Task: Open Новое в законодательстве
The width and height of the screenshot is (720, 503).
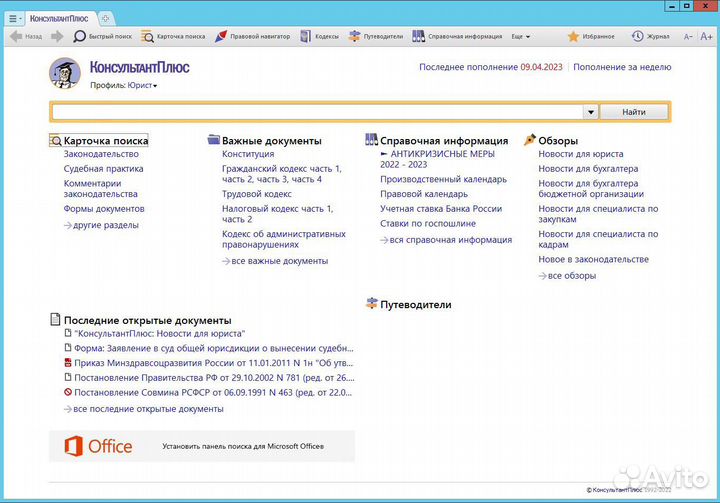Action: point(594,259)
